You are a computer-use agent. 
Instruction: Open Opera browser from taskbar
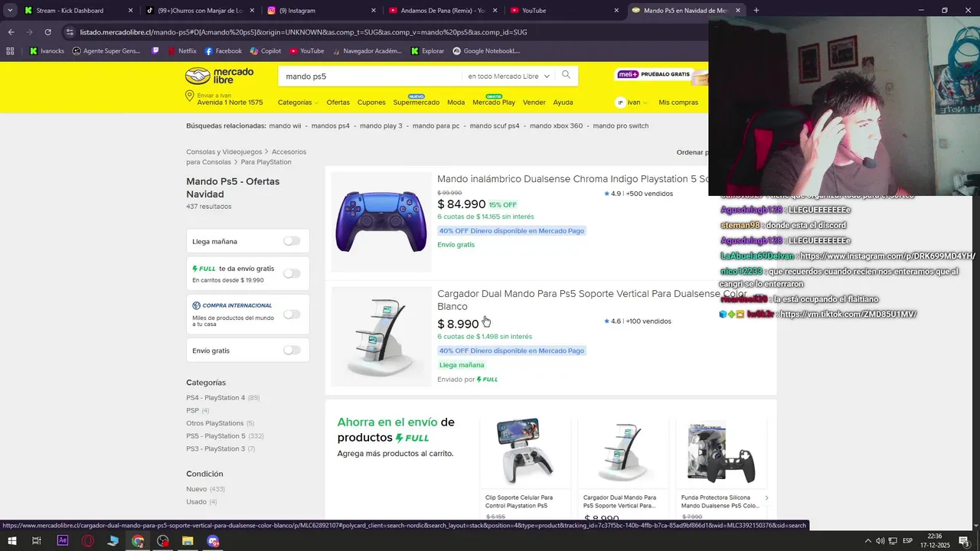tap(88, 541)
